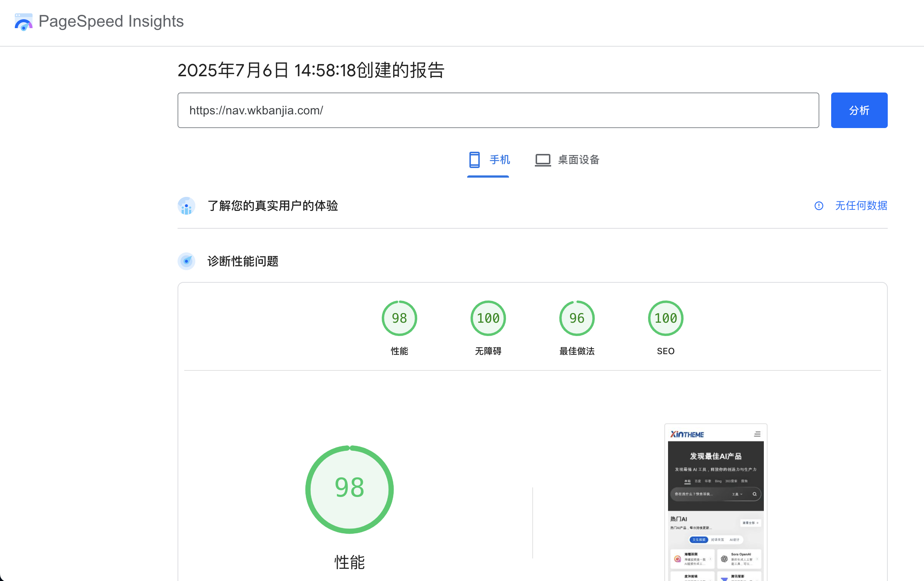The width and height of the screenshot is (924, 581).
Task: Select the 手机 tab
Action: click(x=488, y=160)
